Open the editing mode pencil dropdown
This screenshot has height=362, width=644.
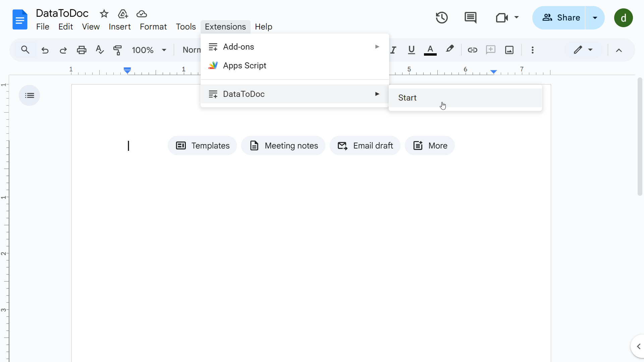[583, 50]
